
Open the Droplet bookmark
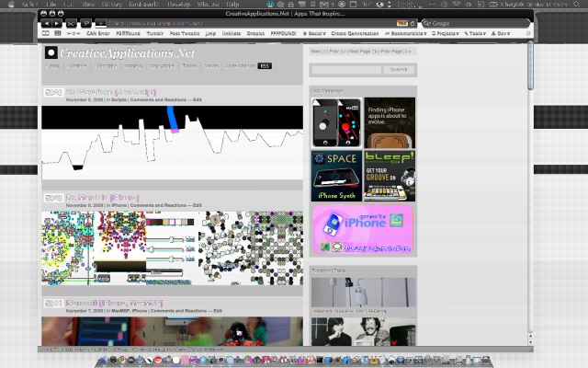255,33
